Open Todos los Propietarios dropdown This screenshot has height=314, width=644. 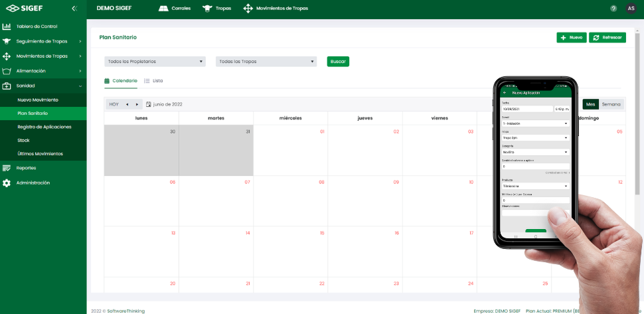point(155,62)
